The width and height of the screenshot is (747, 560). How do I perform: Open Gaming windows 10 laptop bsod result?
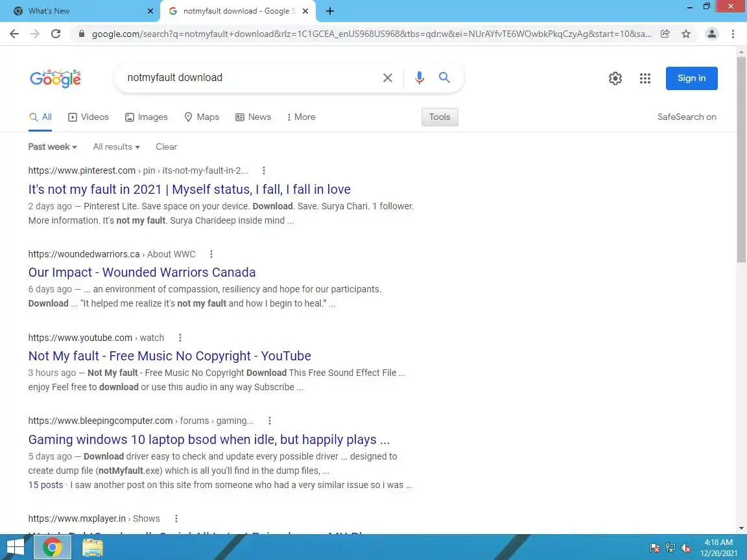pyautogui.click(x=209, y=439)
